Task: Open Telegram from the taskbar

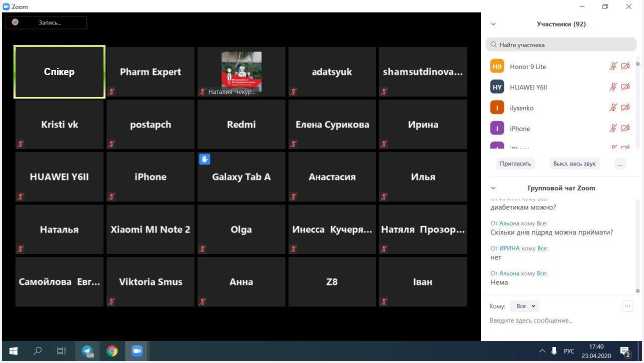Action: coord(87,351)
